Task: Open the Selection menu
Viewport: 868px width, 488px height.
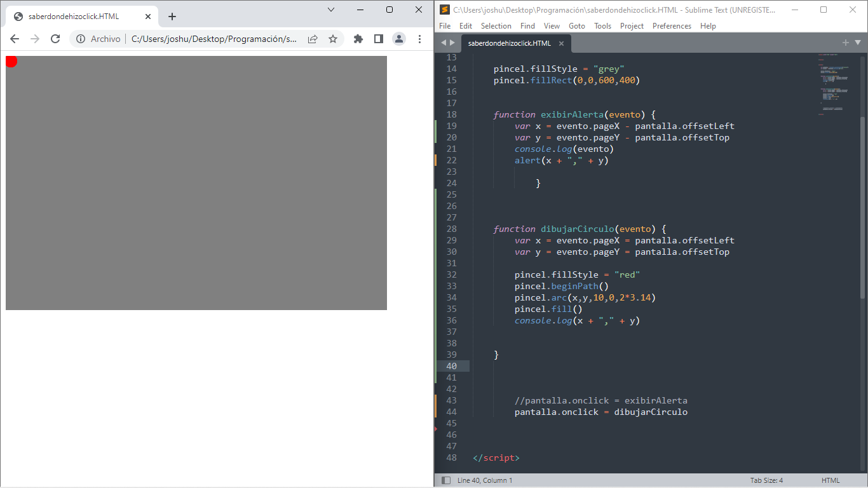Action: click(x=496, y=26)
